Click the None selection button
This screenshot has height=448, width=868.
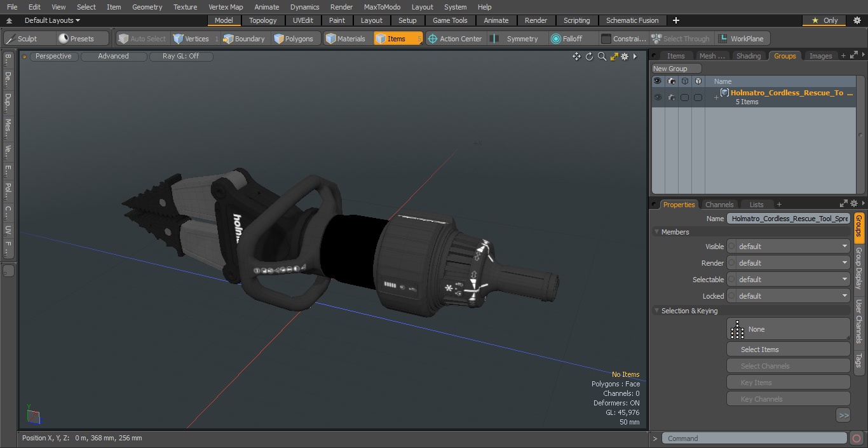[788, 329]
